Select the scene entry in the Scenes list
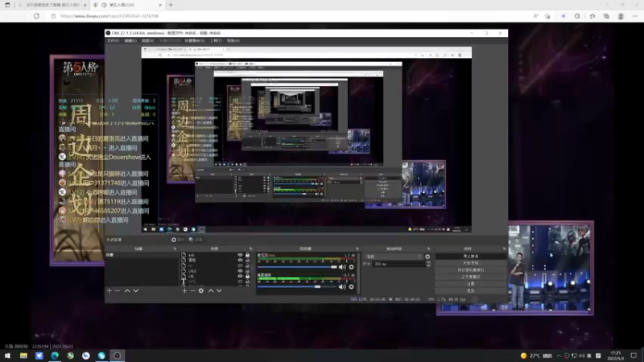Viewport: 644px width, 362px height. pos(142,255)
